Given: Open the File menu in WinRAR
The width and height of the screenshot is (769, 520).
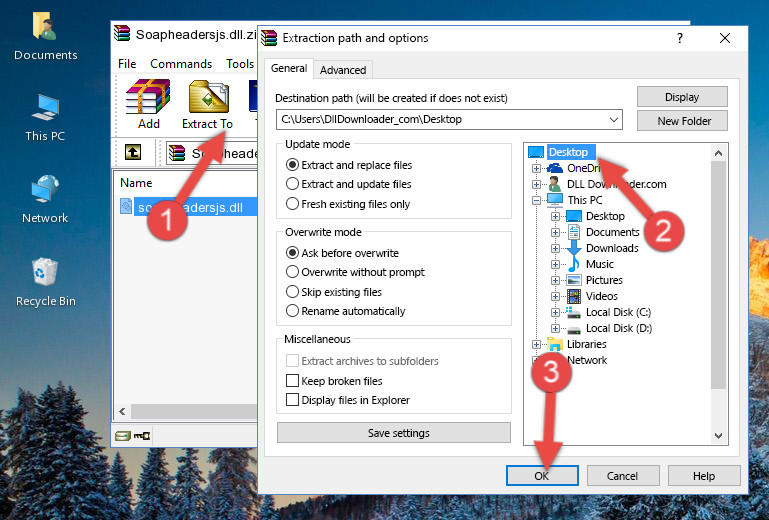Looking at the screenshot, I should point(127,64).
